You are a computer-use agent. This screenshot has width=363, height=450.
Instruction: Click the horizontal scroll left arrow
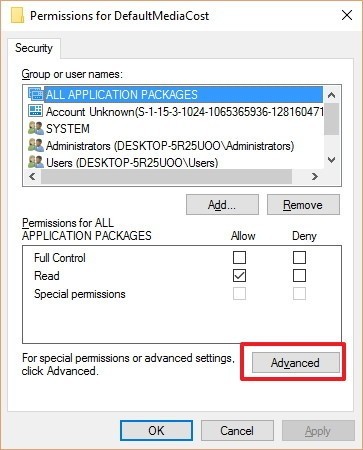pyautogui.click(x=32, y=176)
